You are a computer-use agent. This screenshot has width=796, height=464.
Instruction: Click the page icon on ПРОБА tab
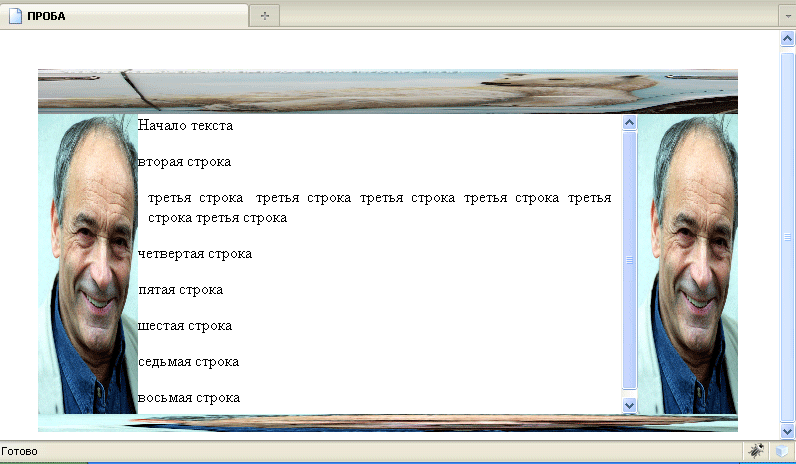point(15,16)
